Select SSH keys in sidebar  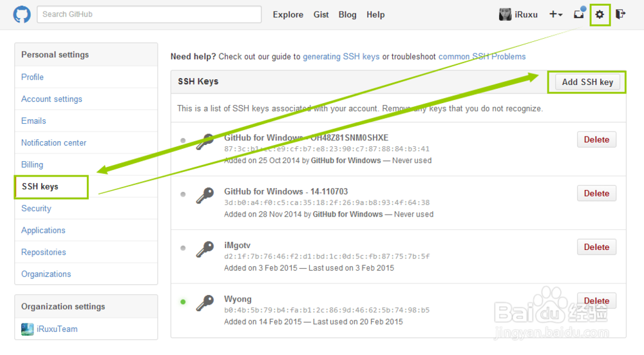40,187
